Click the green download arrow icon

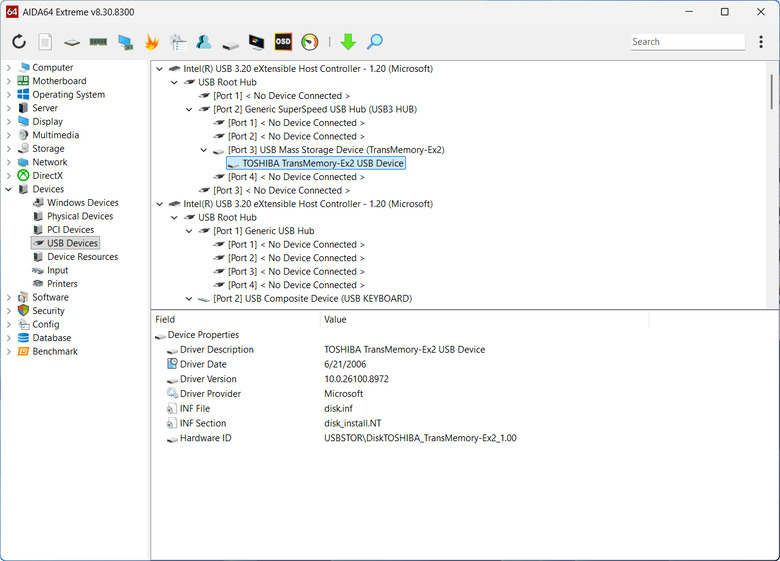tap(348, 42)
